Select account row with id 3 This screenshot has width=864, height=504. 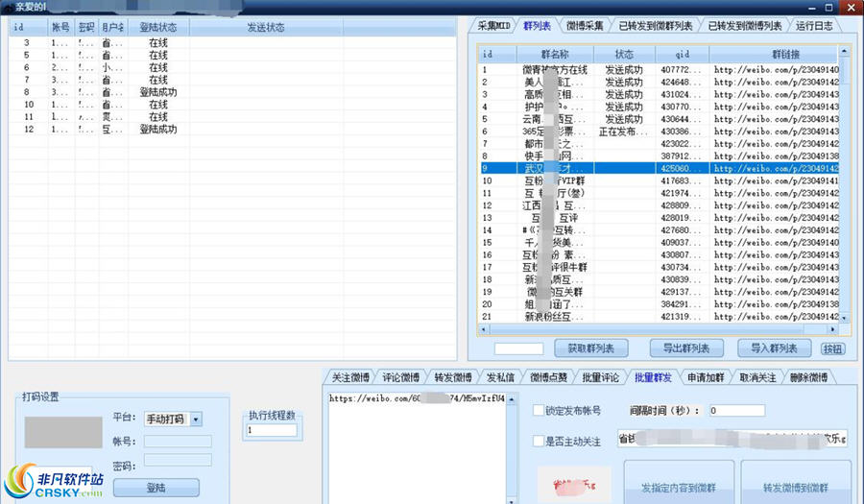click(x=232, y=42)
